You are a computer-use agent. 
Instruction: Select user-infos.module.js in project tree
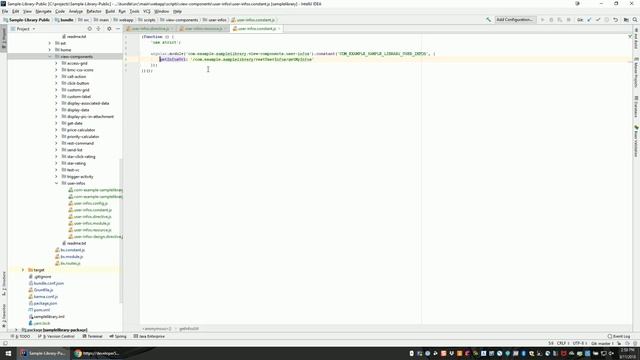tap(92, 223)
